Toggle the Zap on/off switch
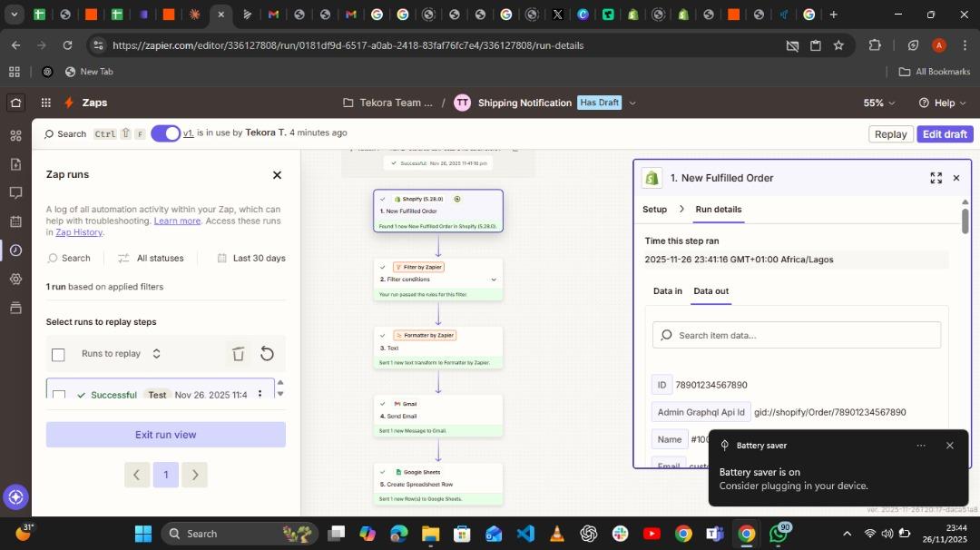 click(166, 133)
